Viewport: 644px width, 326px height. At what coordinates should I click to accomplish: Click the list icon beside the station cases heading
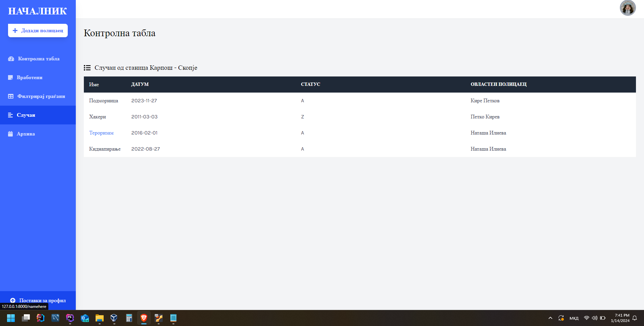click(87, 68)
